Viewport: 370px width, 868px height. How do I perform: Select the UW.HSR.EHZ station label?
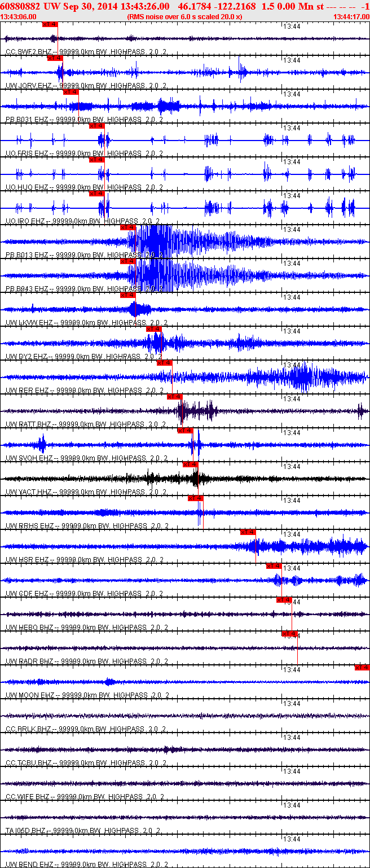coord(84,560)
